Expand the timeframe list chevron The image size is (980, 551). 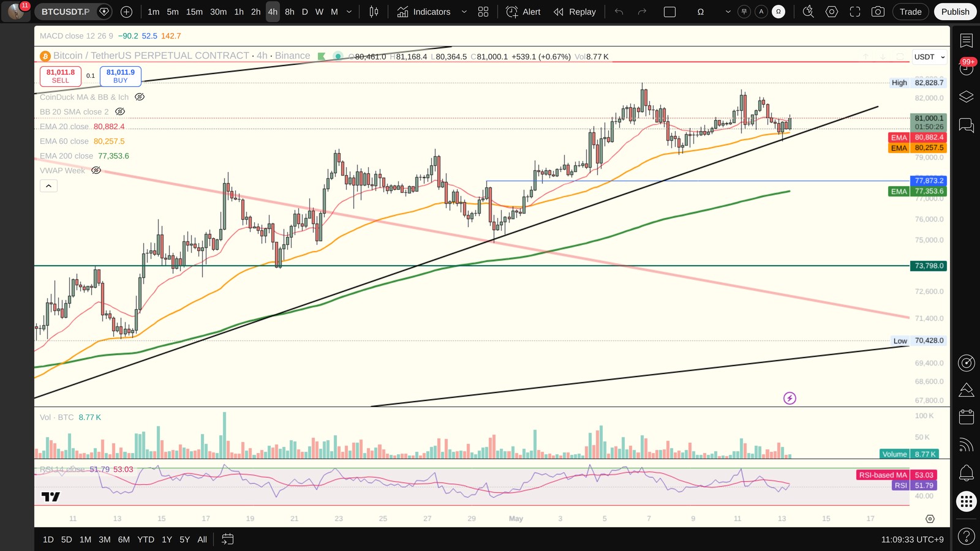[x=349, y=12]
